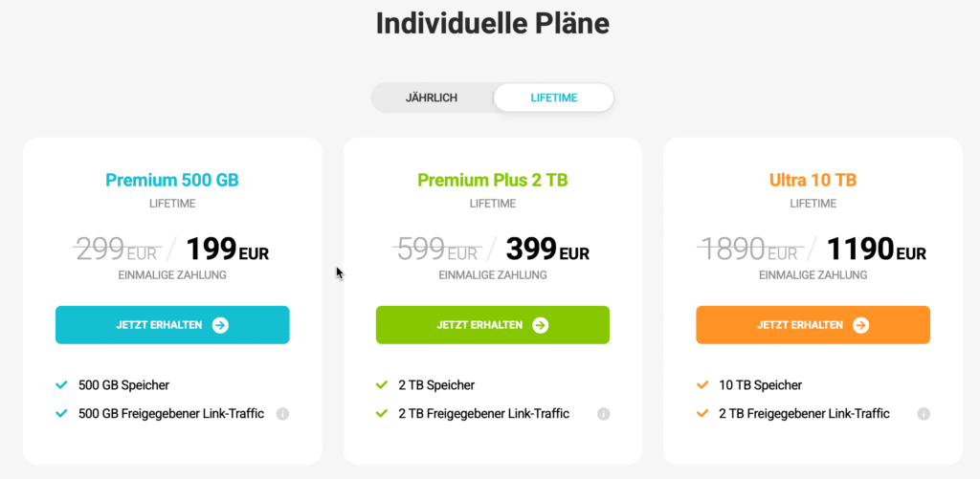Screen dimensions: 980x479
Task: Click arrow icon on green Jetzt Erhalten button
Action: tap(541, 325)
